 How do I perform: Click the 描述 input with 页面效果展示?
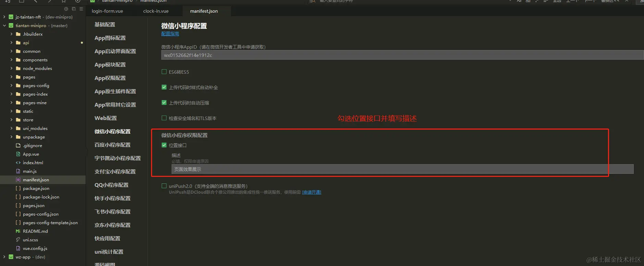pos(402,169)
